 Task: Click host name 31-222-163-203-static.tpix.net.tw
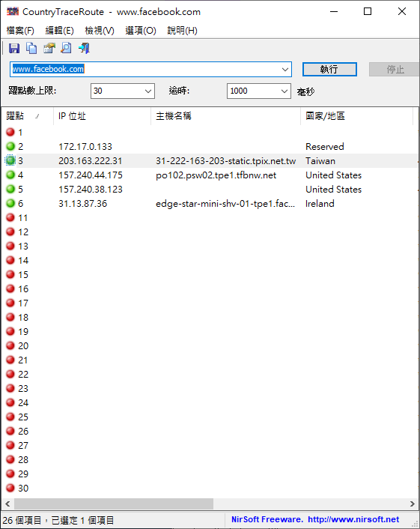(225, 160)
